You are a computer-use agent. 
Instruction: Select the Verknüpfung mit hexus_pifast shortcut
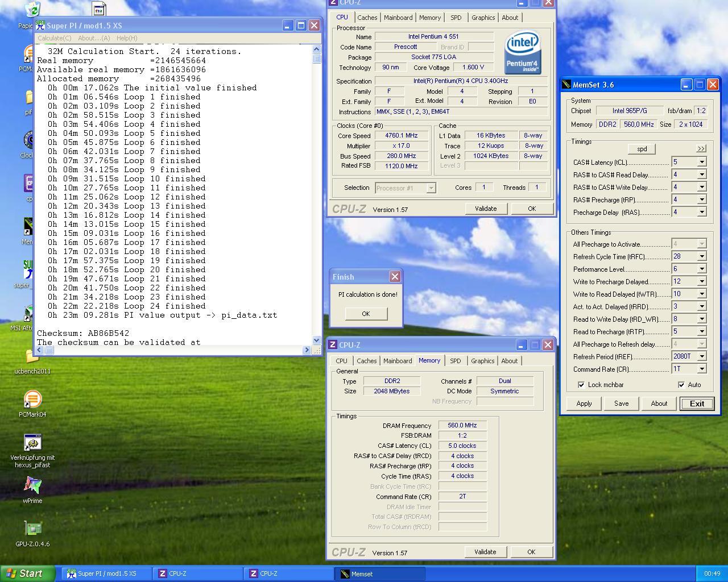[x=32, y=442]
